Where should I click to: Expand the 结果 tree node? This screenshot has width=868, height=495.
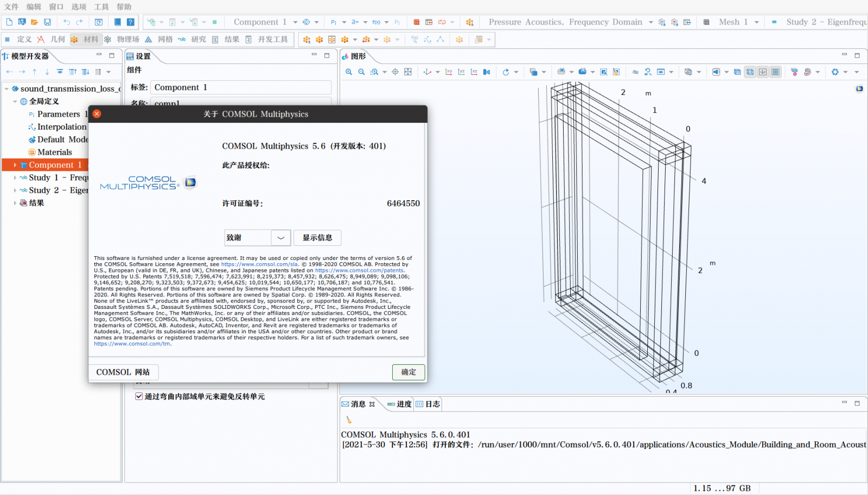(15, 203)
